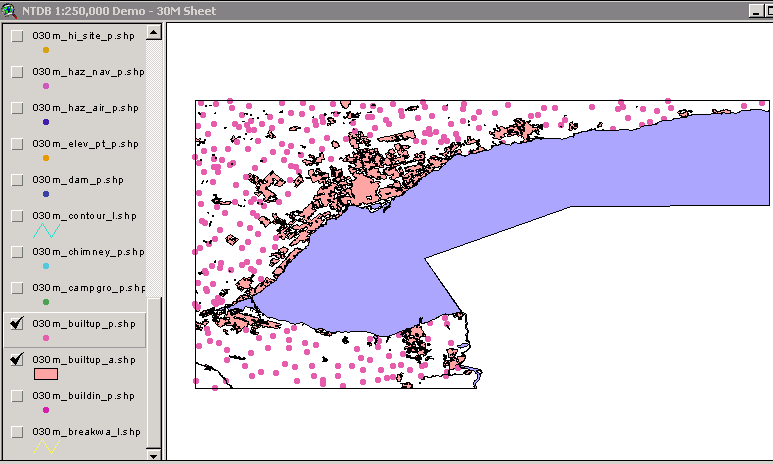Click the legend scrollbar up arrow
The image size is (773, 464).
pos(154,33)
